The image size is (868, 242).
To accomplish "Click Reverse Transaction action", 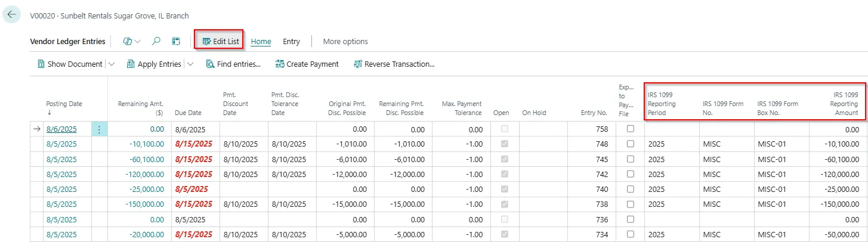I will tap(394, 64).
